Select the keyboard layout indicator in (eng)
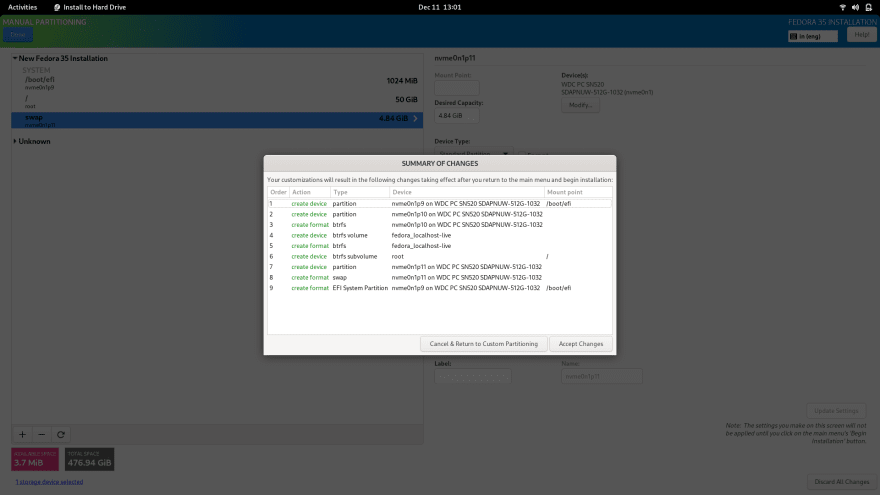The width and height of the screenshot is (880, 495). (813, 36)
